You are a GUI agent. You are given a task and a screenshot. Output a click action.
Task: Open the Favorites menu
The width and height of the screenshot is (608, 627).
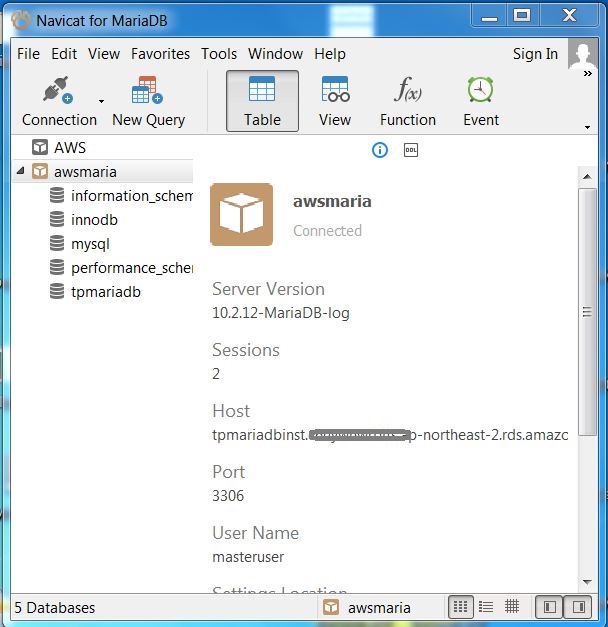click(160, 54)
